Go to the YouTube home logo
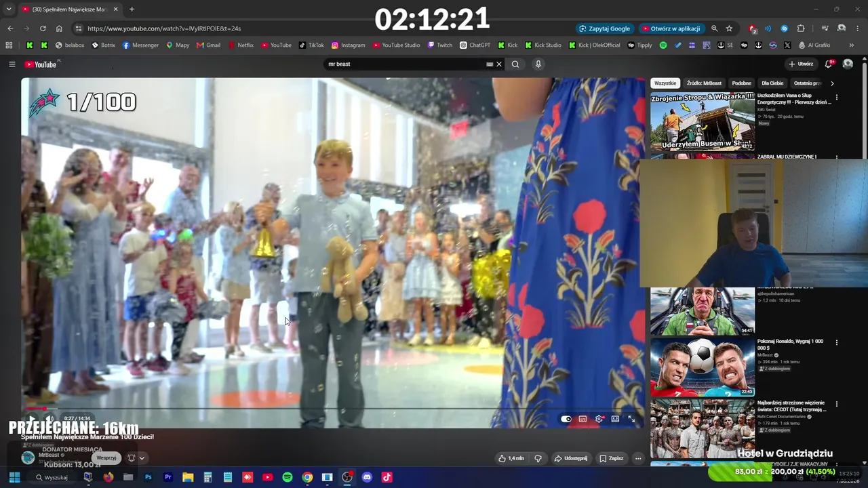 pyautogui.click(x=41, y=64)
